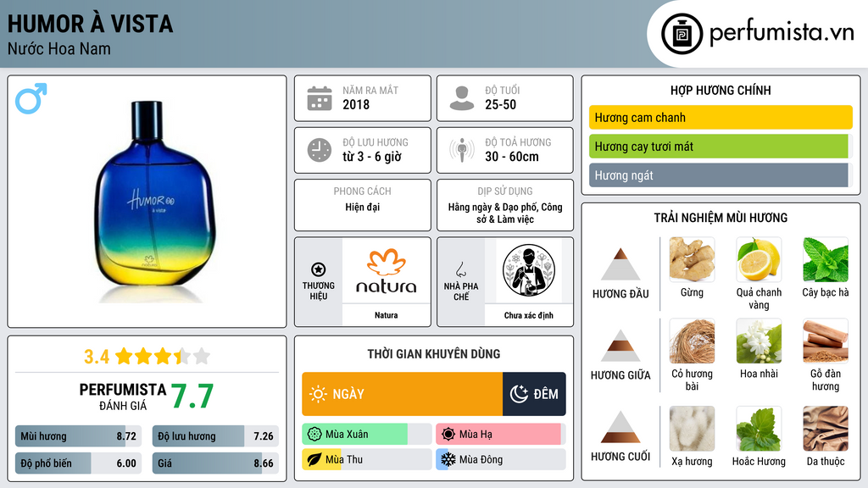Click the Nước Hoa Nam subtitle

(x=59, y=48)
